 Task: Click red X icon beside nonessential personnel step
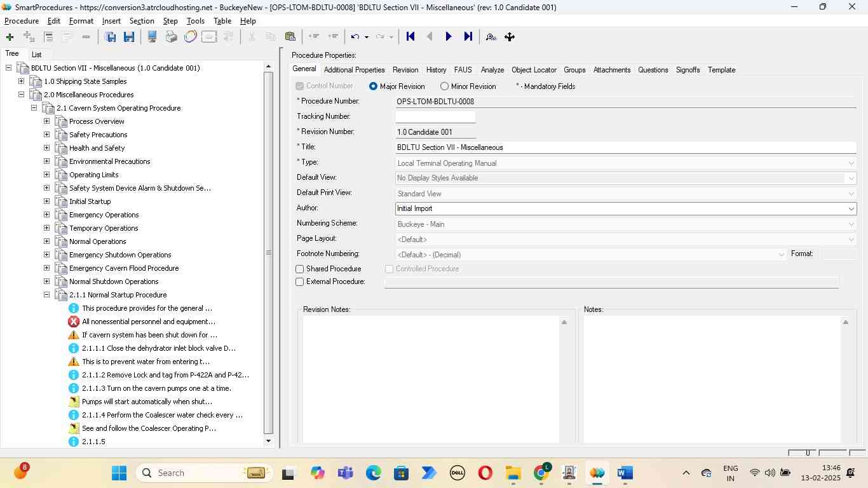tap(74, 322)
